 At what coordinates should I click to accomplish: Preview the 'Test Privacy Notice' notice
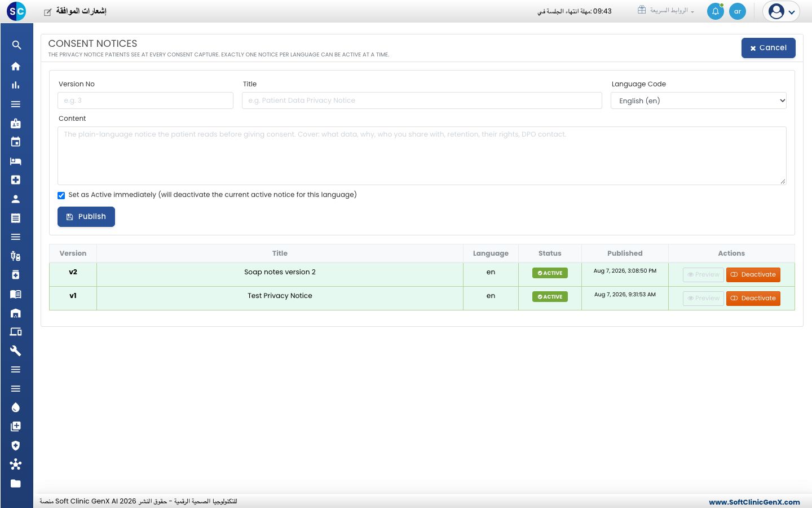(x=703, y=299)
